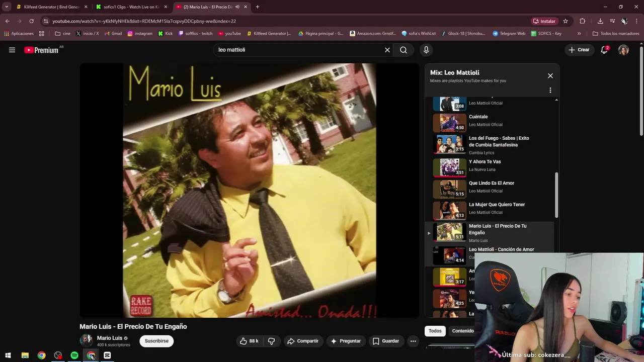The height and width of the screenshot is (362, 644).
Task: Open browser downloads icon
Action: coord(600,21)
